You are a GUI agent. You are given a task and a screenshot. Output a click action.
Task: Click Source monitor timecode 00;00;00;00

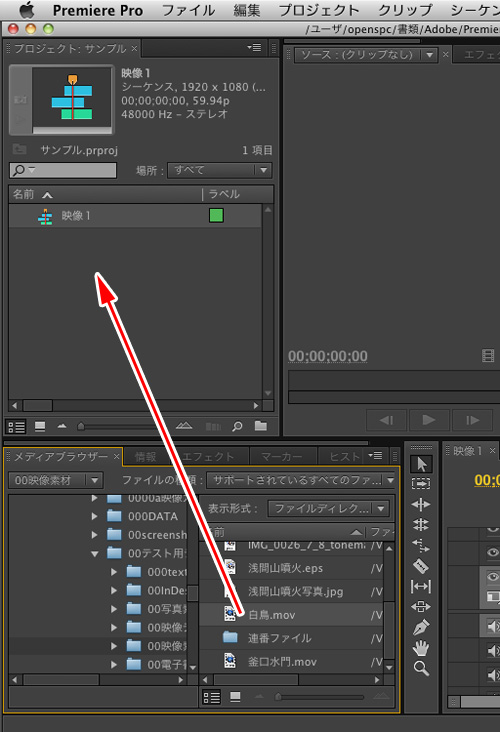point(328,356)
